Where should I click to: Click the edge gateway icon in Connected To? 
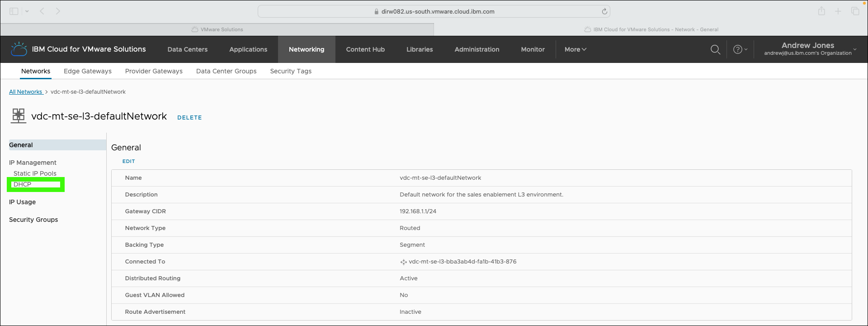403,262
